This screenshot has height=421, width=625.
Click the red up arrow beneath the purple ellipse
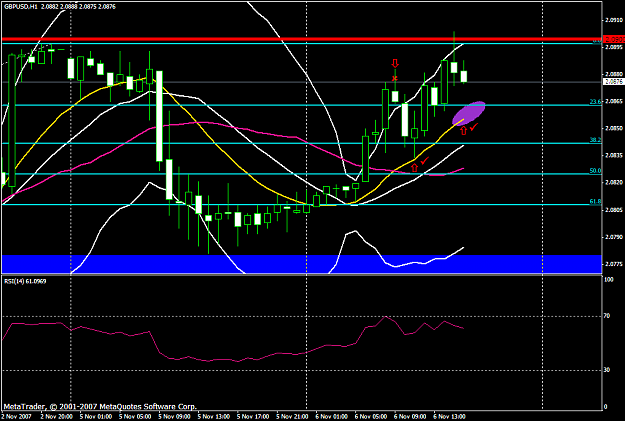[x=463, y=130]
